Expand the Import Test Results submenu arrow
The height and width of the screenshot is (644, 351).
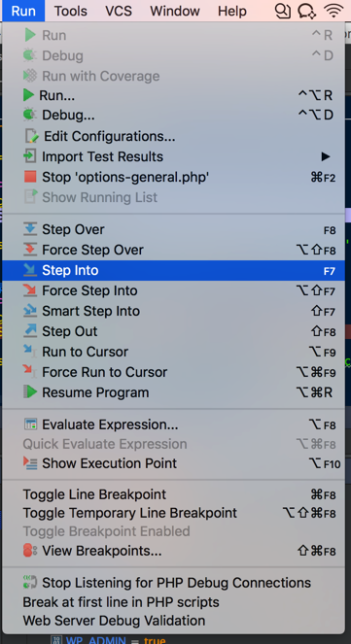tap(326, 156)
